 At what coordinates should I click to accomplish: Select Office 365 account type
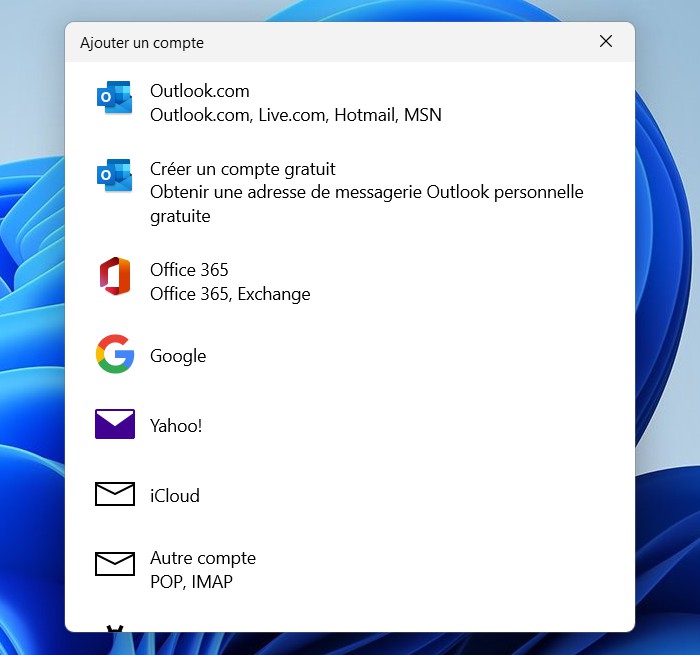click(x=350, y=282)
